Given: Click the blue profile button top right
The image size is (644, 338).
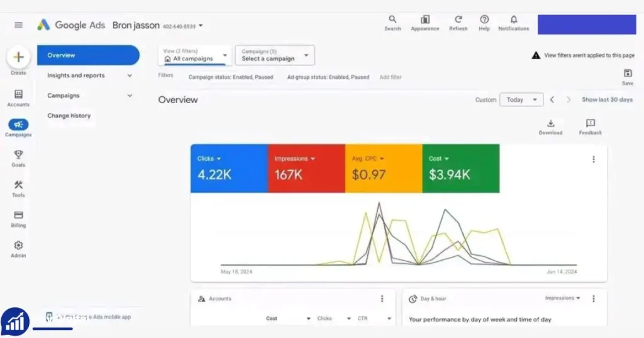Looking at the screenshot, I should [587, 25].
